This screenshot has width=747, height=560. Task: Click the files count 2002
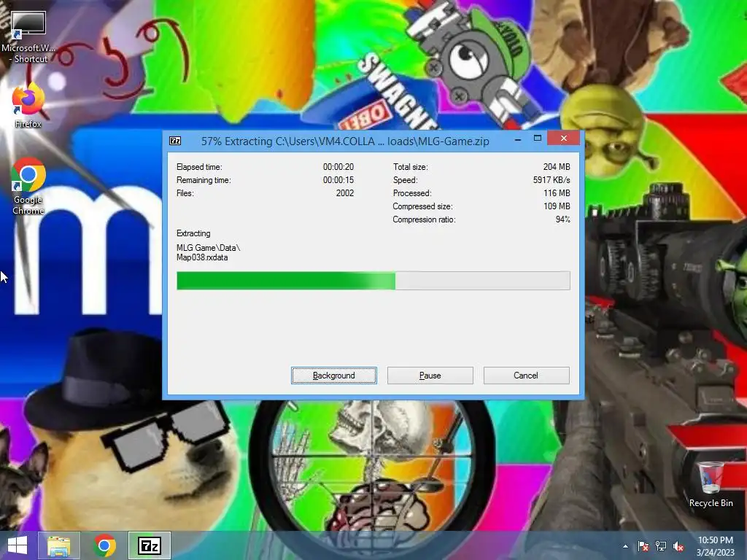(345, 193)
